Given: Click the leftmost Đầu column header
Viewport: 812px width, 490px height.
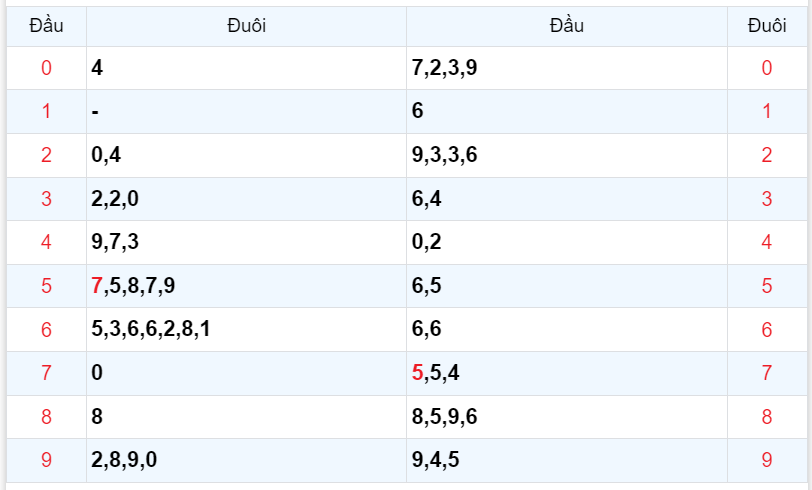Looking at the screenshot, I should [46, 26].
